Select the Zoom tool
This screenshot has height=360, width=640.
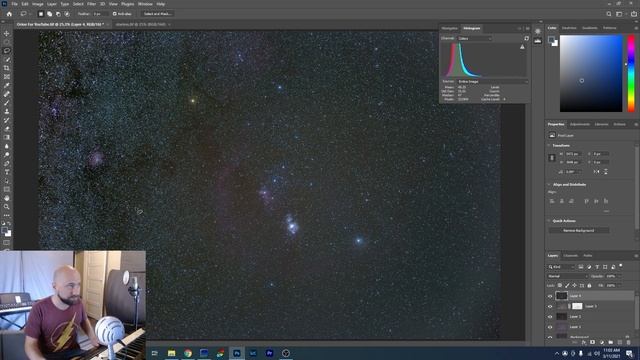point(7,207)
